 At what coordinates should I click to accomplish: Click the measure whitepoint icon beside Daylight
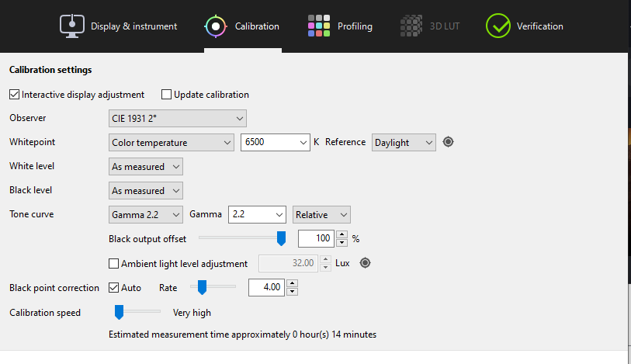click(448, 142)
